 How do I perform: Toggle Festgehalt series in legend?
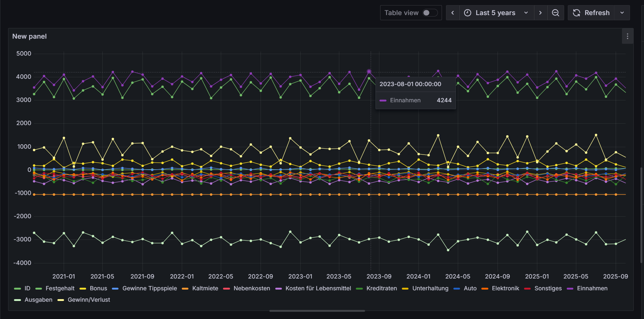pos(60,288)
